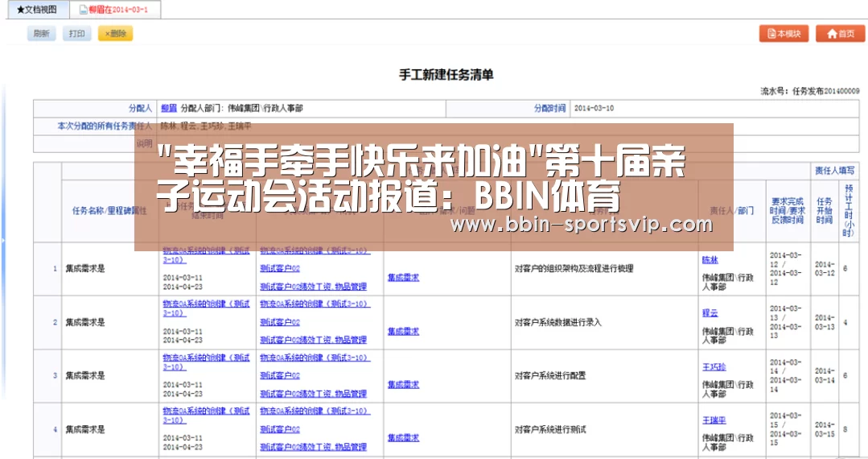Select the 对客户系统进行配置 task description
This screenshot has height=459, width=868.
550,375
